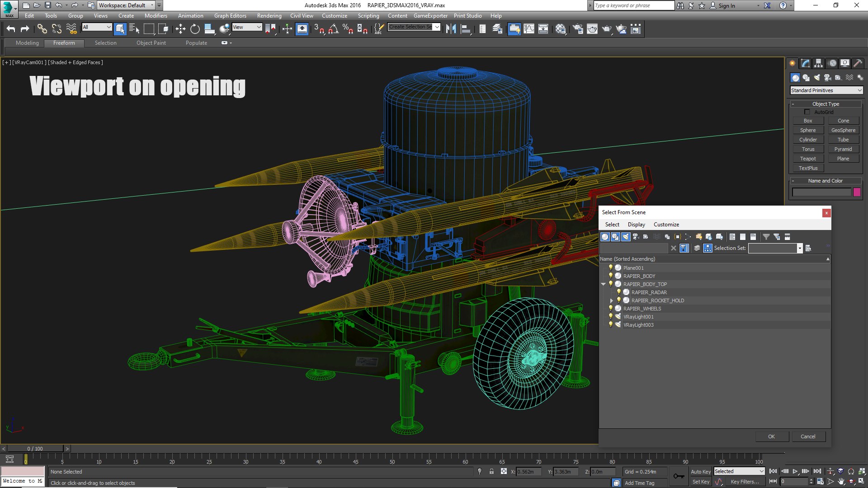Open the Selected key filter dropdown

[739, 471]
